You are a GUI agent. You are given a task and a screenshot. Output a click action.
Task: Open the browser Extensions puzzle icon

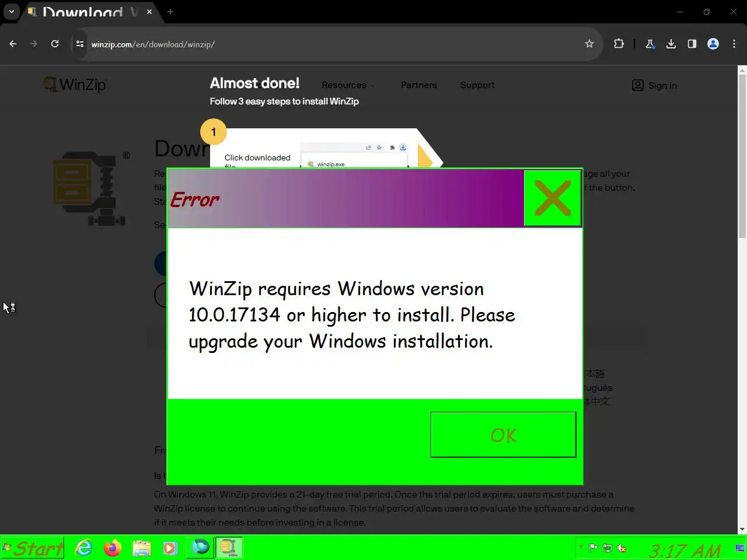coord(619,44)
